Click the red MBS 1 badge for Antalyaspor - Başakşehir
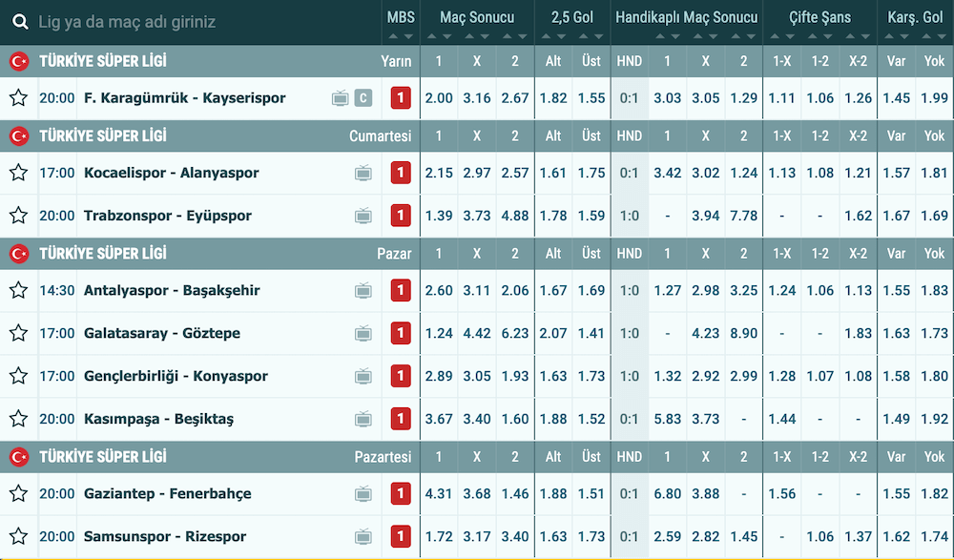Screen dimensions: 954x560 [401, 290]
